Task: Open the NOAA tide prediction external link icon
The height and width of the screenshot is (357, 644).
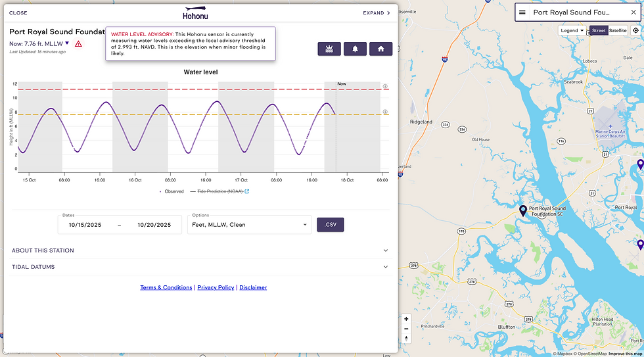Action: (247, 191)
